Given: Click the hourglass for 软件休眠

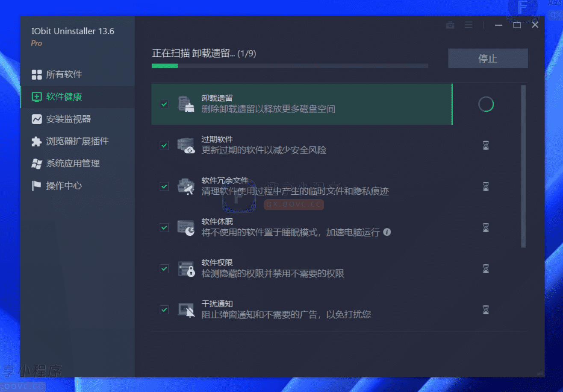Looking at the screenshot, I should 486,228.
